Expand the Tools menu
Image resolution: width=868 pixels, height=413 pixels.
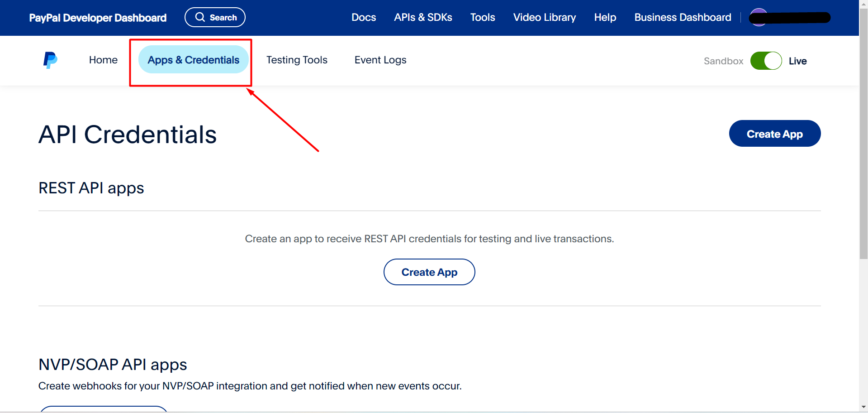[x=483, y=17]
